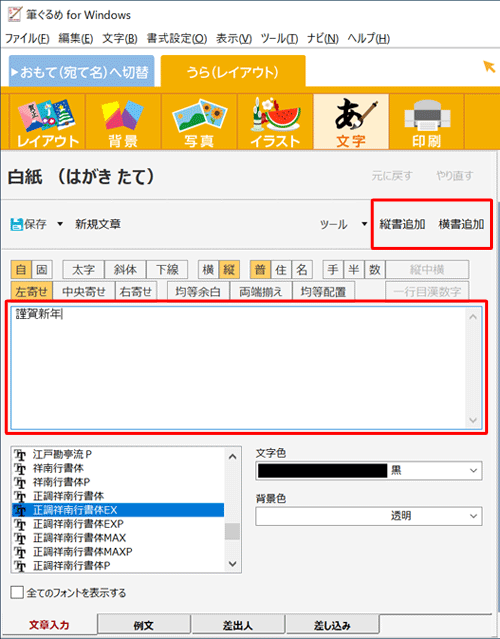
Task: Click the black 文字色 color swatch
Action: click(x=322, y=471)
